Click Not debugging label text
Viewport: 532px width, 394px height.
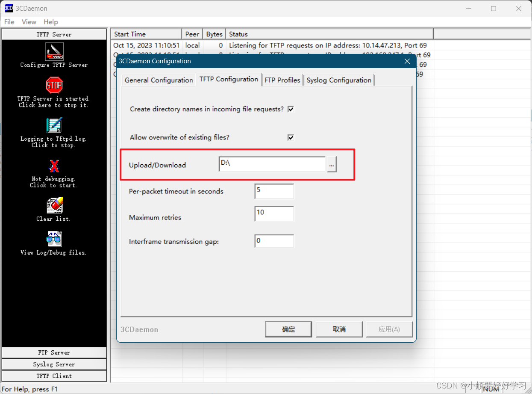tap(53, 182)
